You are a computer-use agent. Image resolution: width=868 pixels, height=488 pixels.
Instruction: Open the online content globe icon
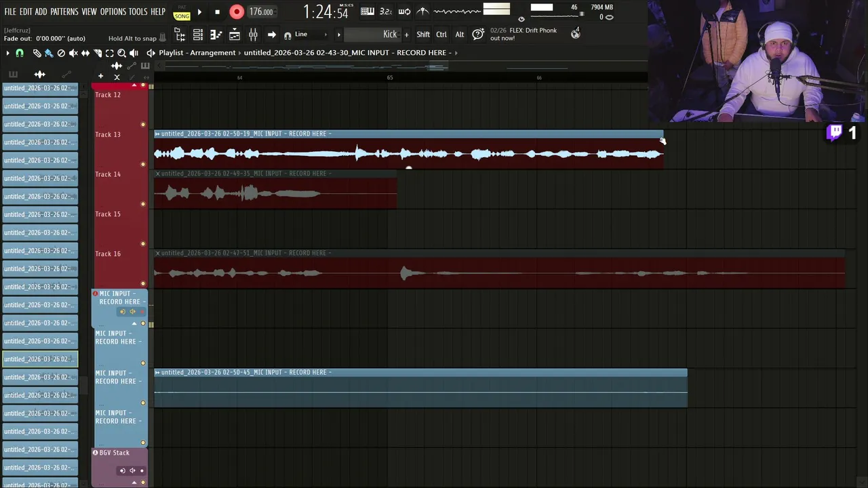click(x=576, y=34)
